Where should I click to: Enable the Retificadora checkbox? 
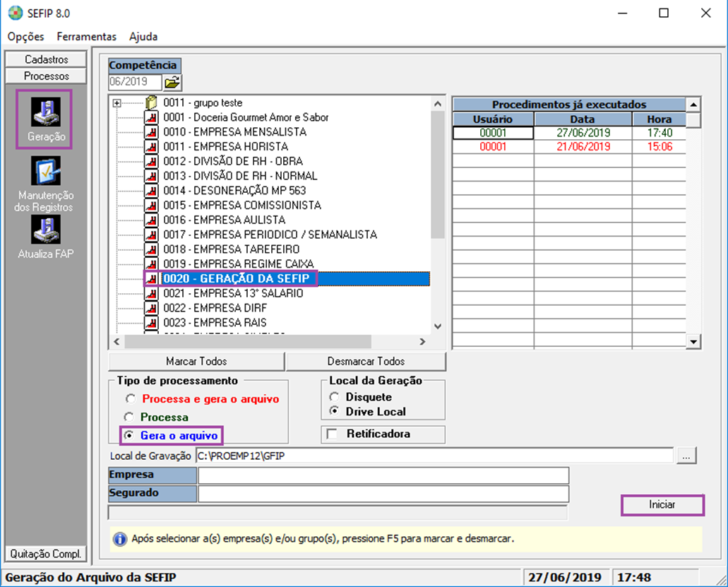(x=333, y=434)
